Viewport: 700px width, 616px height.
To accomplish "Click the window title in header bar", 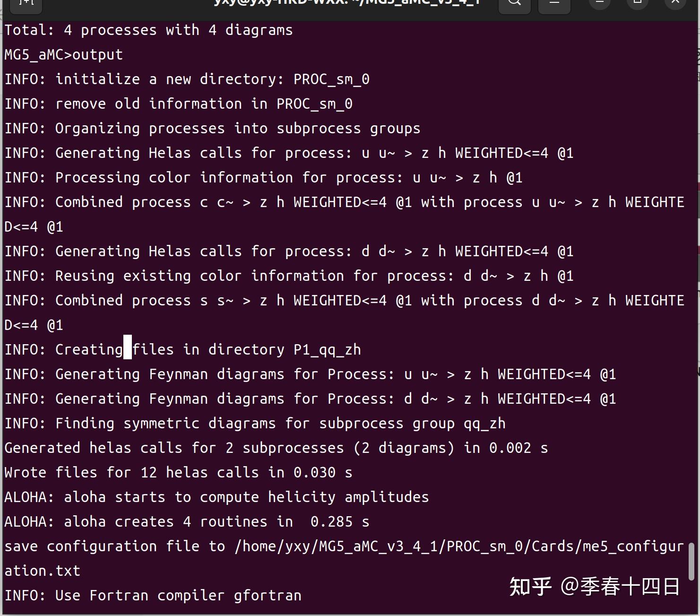I will (347, 3).
